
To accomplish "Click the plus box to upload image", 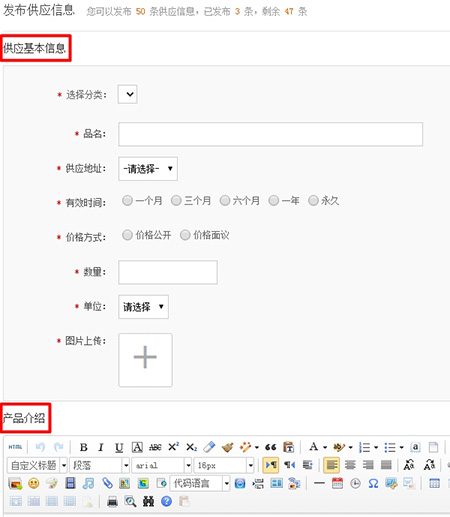I will coord(145,360).
